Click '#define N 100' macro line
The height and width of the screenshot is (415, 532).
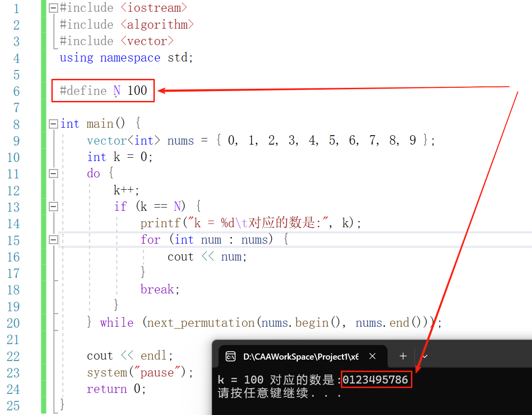point(104,91)
